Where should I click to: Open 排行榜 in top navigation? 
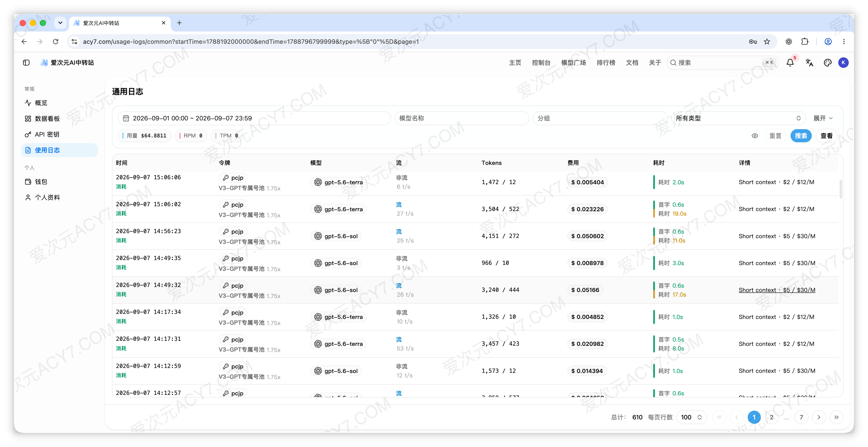pos(606,63)
